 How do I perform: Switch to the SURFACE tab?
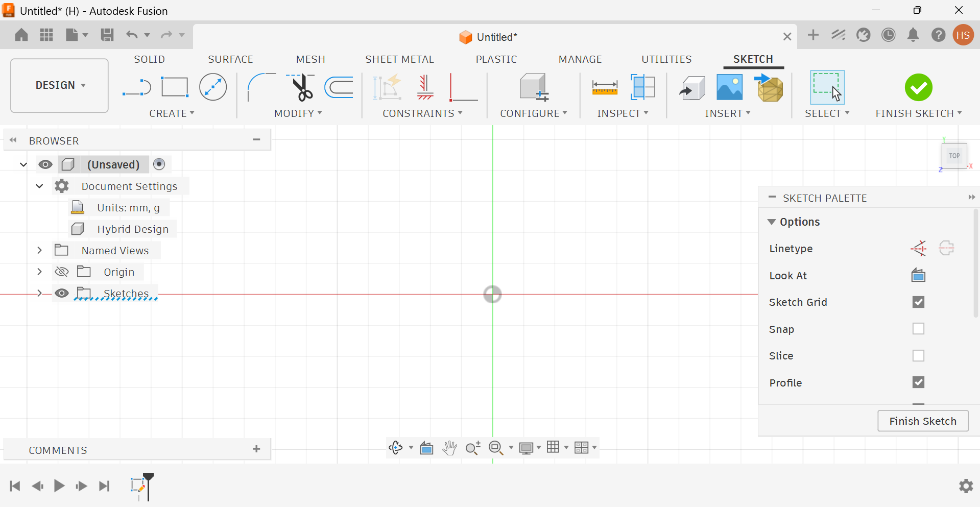point(230,59)
